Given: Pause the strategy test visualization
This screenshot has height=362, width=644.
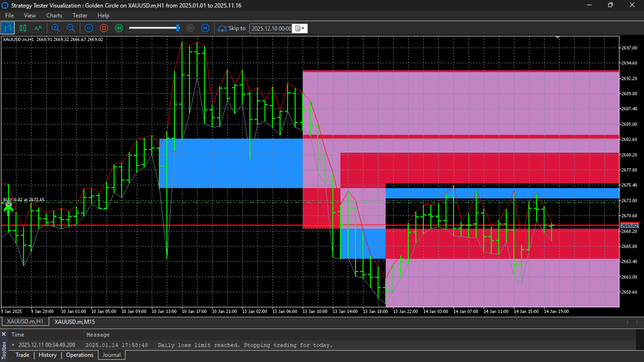Looking at the screenshot, I should tap(89, 28).
